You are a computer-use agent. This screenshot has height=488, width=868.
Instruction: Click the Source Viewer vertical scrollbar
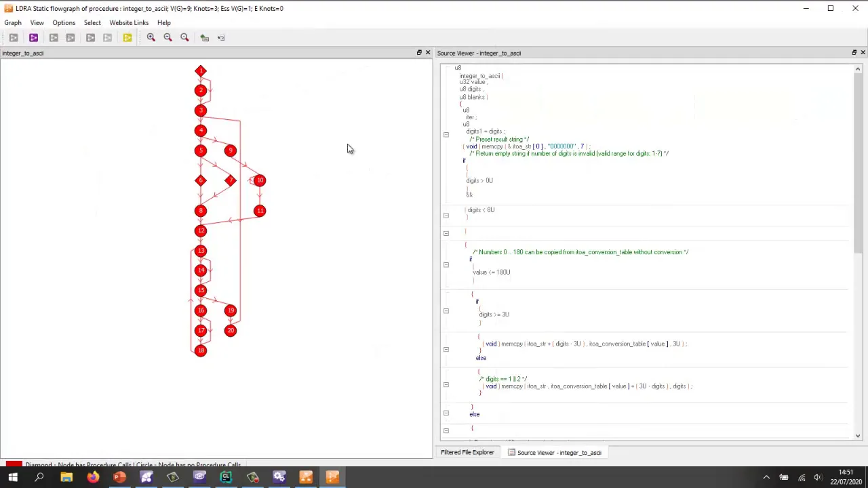click(858, 163)
